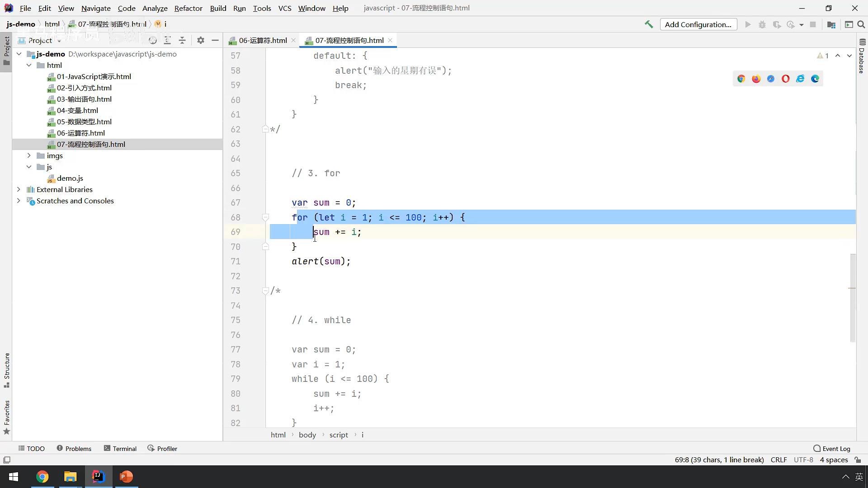Switch to 06-运算符.html tab

coord(262,40)
